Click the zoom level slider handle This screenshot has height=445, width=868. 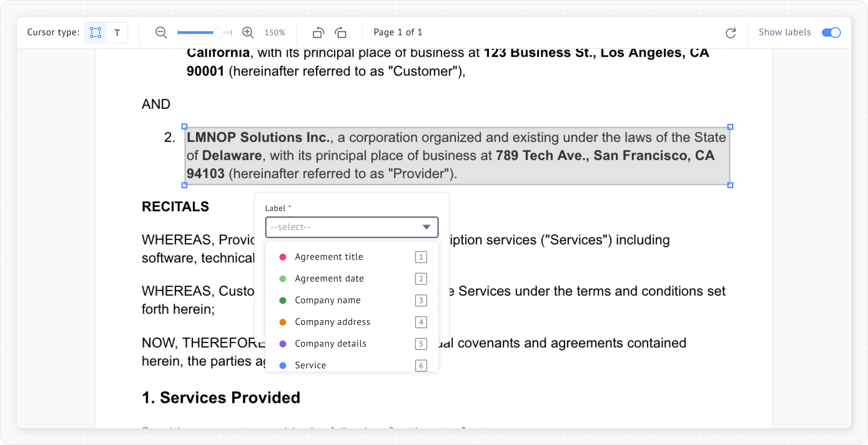[218, 33]
